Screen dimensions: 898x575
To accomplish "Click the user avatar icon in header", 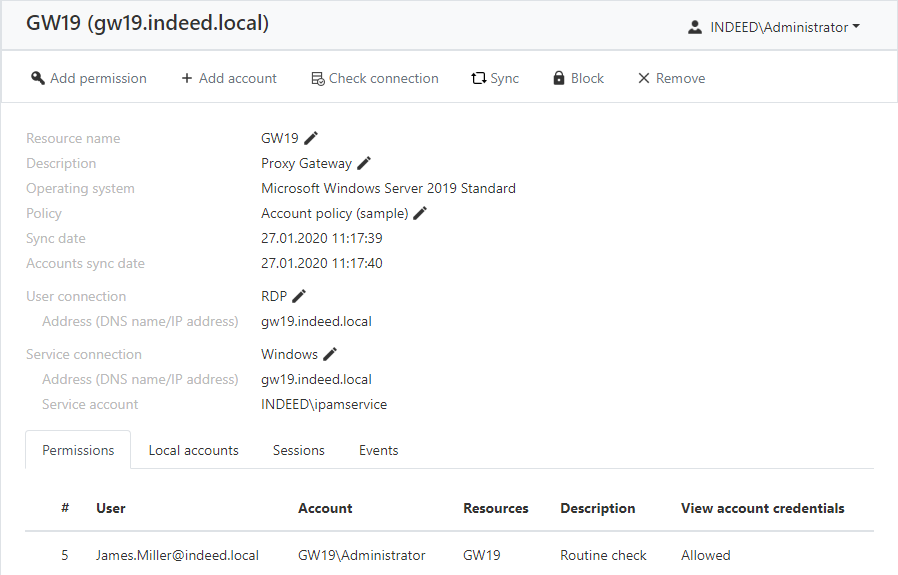I will [x=695, y=27].
